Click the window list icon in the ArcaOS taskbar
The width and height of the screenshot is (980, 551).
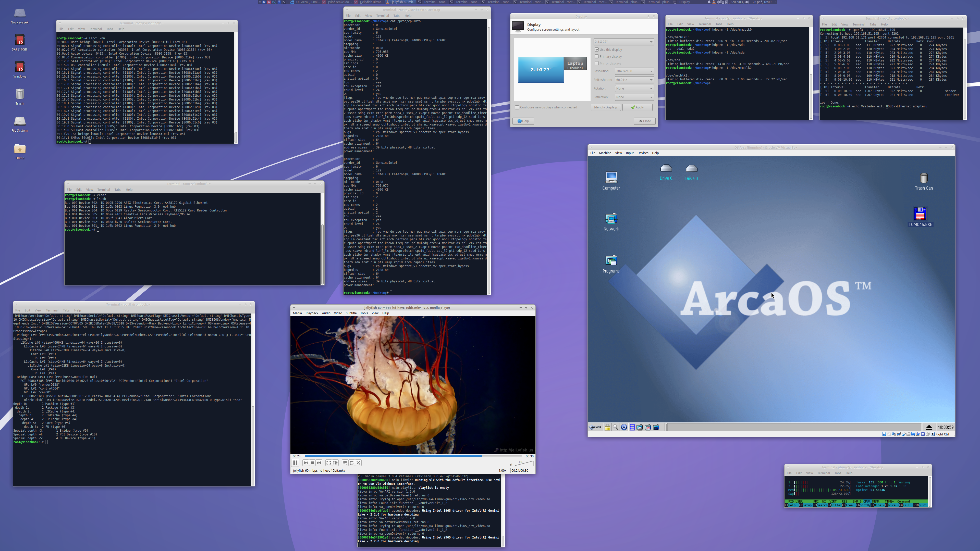click(x=632, y=428)
